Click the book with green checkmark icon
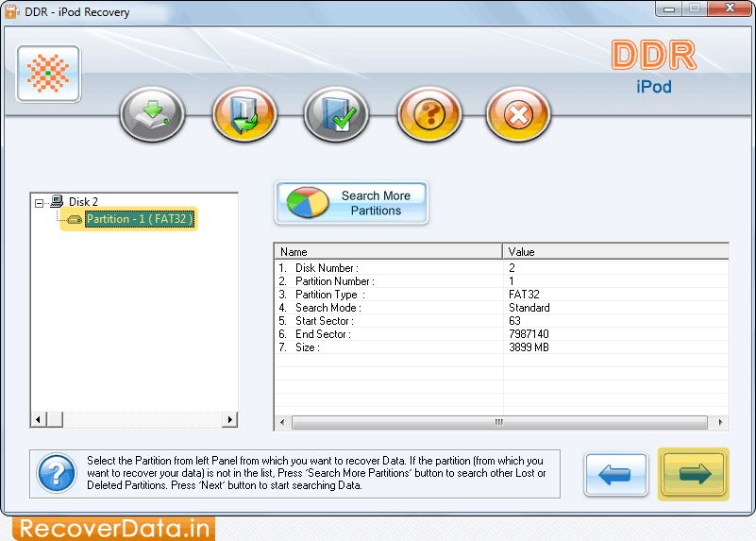The image size is (756, 541). click(x=337, y=115)
